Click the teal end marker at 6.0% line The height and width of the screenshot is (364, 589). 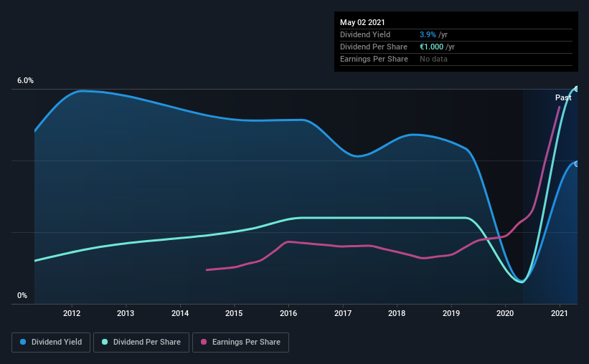click(577, 89)
